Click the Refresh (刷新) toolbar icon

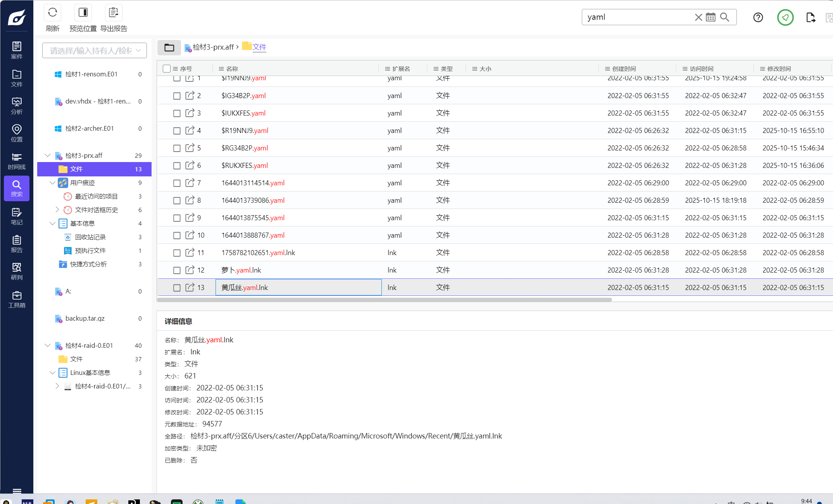pyautogui.click(x=52, y=13)
